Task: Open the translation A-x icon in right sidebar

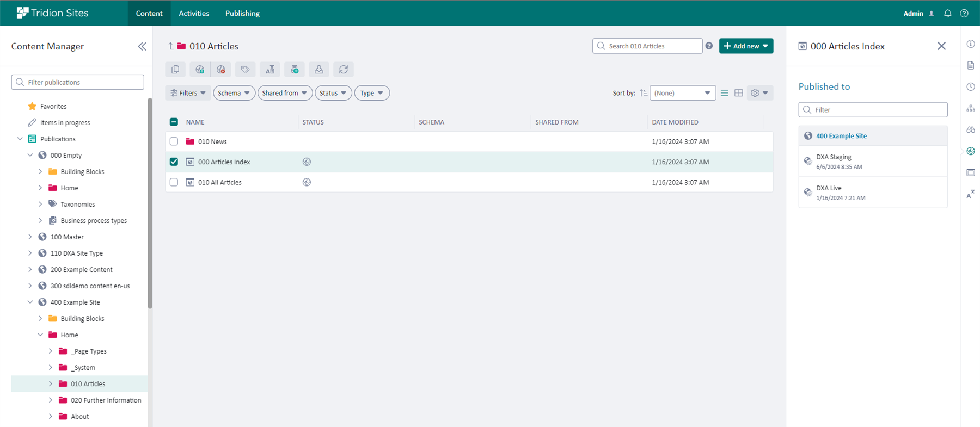Action: point(971,194)
